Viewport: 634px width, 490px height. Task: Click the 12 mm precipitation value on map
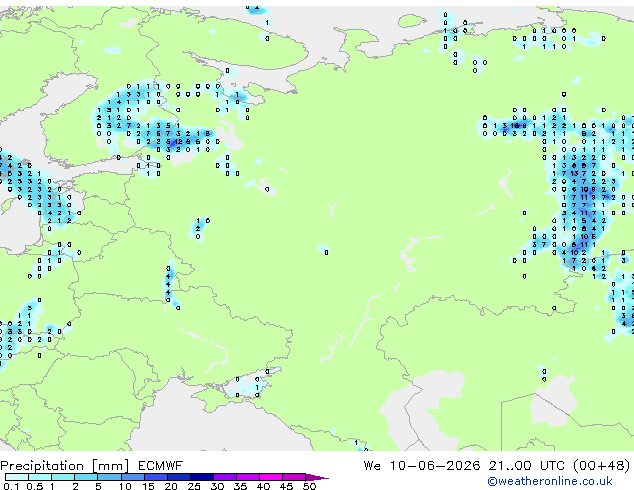point(178,142)
